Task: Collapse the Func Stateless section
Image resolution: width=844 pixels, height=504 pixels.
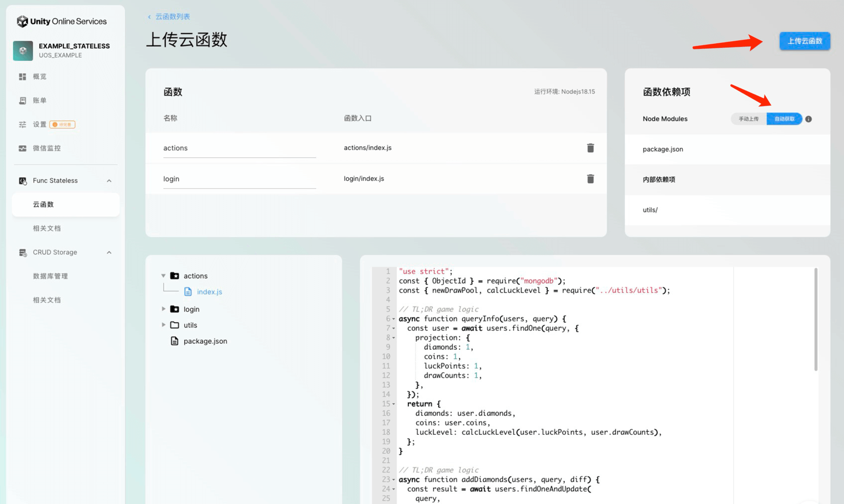Action: coord(109,181)
